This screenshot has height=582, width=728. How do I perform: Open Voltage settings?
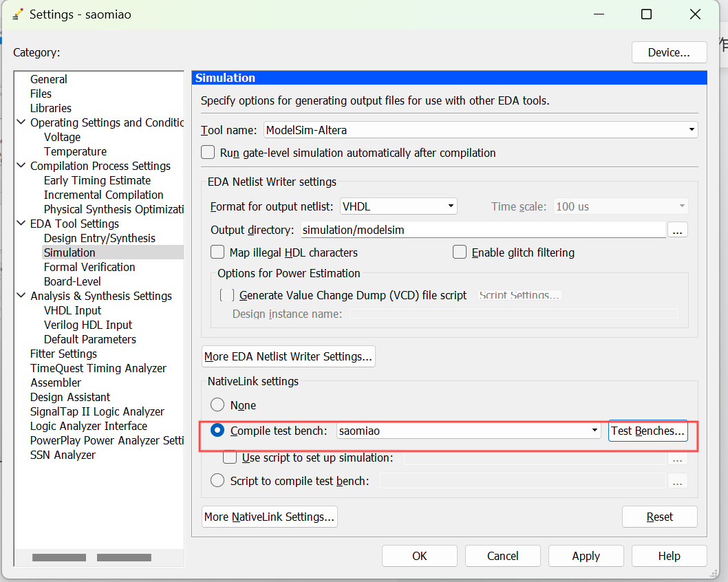coord(62,137)
